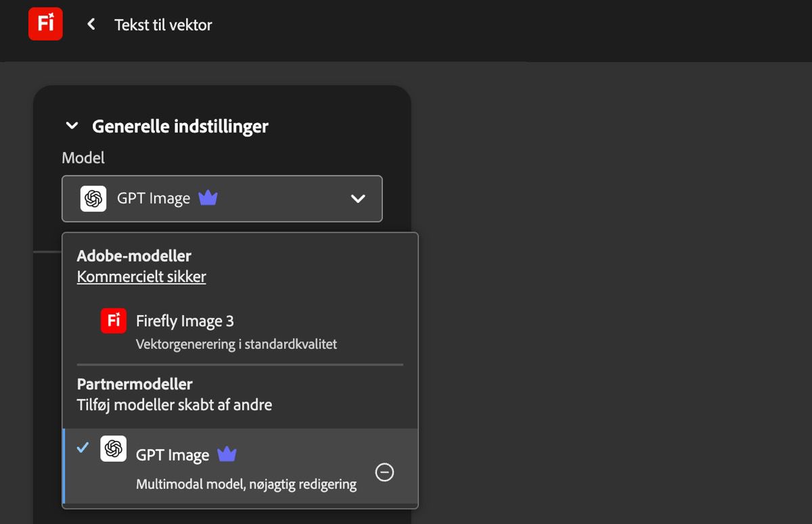This screenshot has width=812, height=524.
Task: Click the Tekst til vektor title
Action: pyautogui.click(x=163, y=25)
